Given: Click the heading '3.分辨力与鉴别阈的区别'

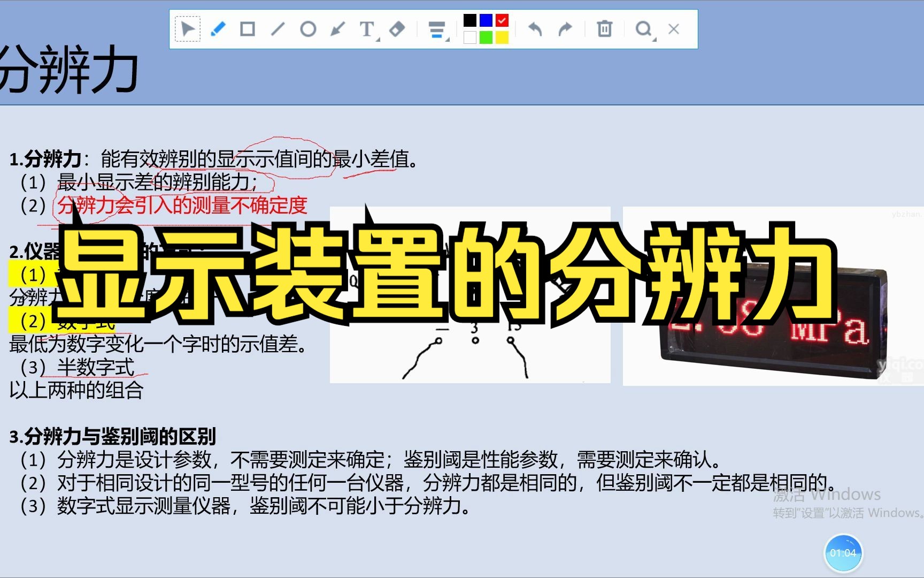Looking at the screenshot, I should [112, 436].
